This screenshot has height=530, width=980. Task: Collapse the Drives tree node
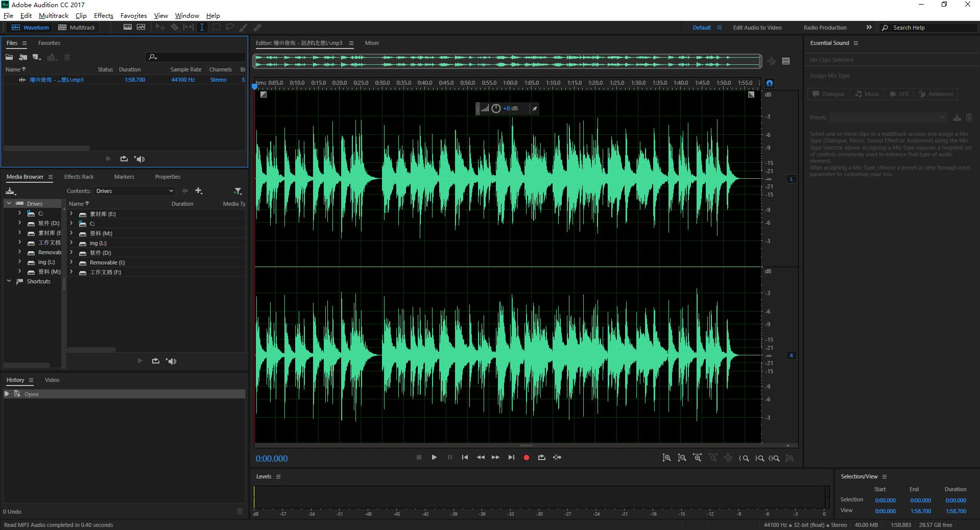(9, 203)
